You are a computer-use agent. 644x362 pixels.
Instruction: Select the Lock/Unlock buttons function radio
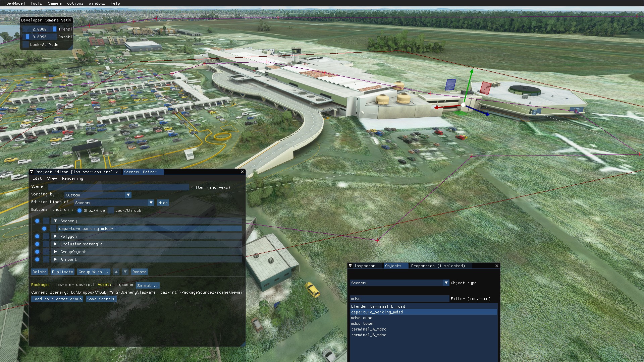[111, 210]
